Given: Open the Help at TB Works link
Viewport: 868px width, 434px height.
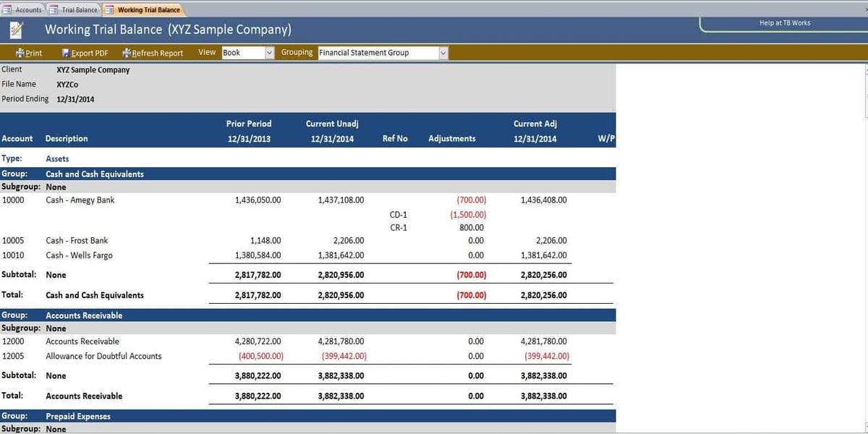Looking at the screenshot, I should click(x=784, y=23).
